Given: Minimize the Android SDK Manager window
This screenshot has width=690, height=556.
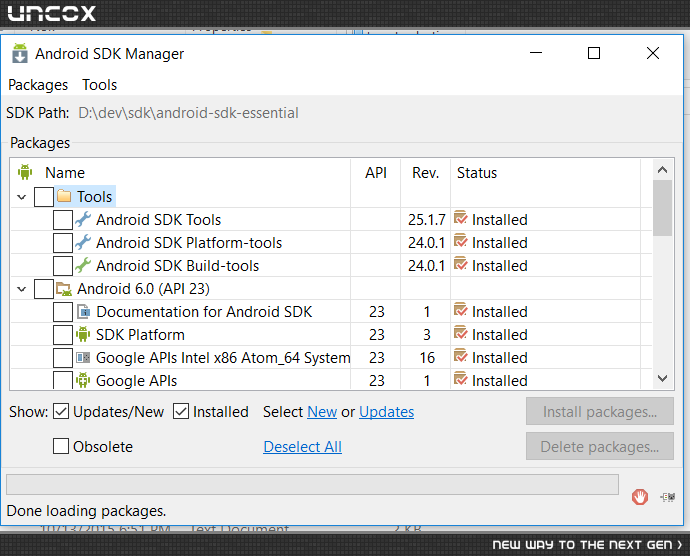Looking at the screenshot, I should coord(536,53).
